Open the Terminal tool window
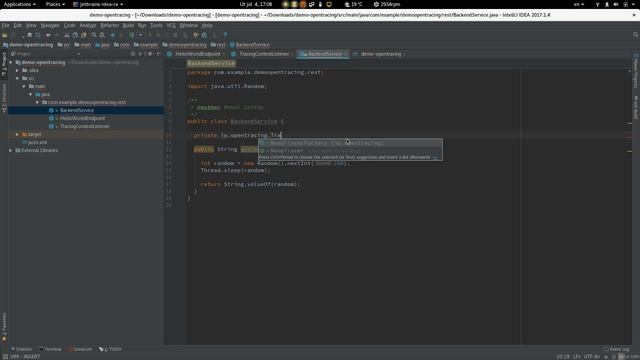 [50, 349]
